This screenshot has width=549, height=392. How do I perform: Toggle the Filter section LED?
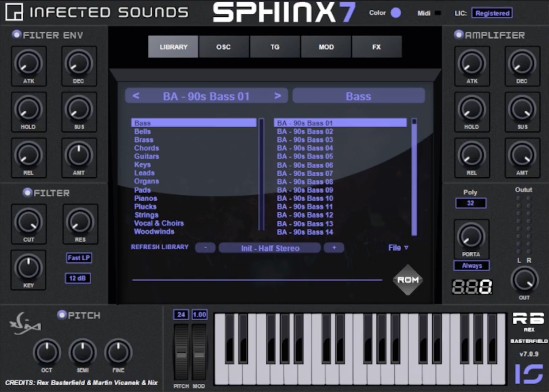pos(27,193)
